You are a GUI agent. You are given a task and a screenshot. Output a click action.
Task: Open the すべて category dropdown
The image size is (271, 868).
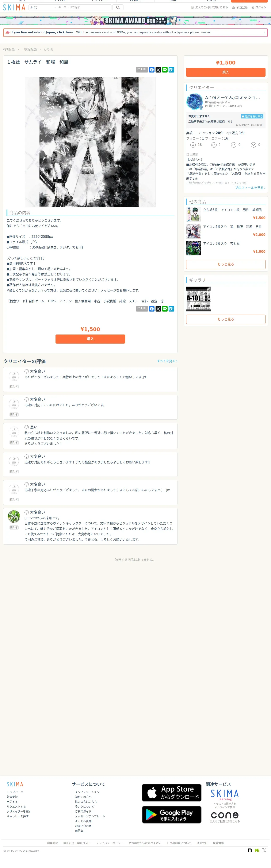(42, 7)
